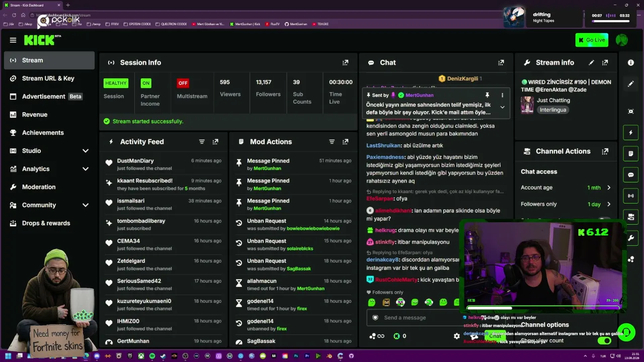Open the Moderation section
Screen dimensions: 644x362
[49, 187]
